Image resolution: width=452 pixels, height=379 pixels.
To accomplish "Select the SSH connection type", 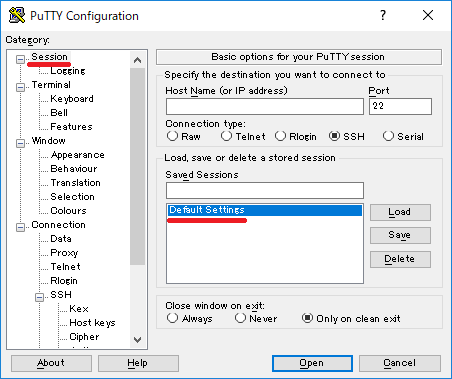I will click(334, 136).
